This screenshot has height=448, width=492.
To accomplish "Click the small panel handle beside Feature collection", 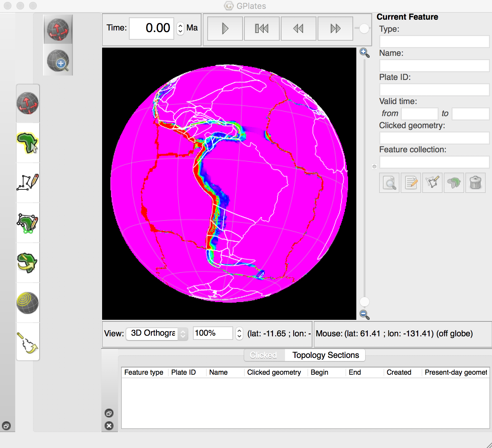I will 374,167.
